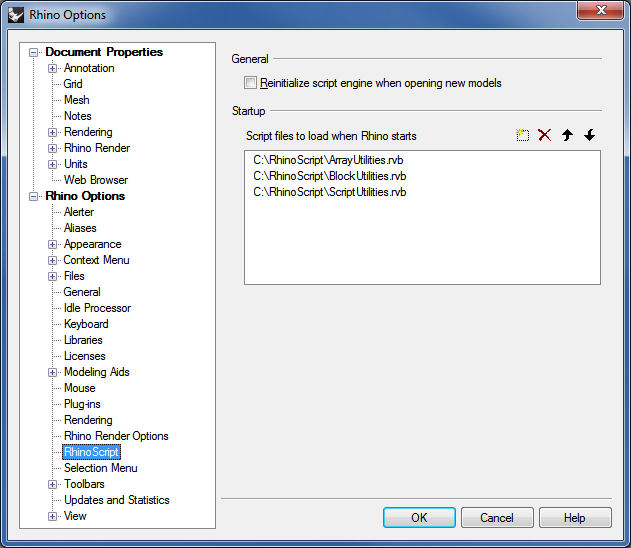Open the Aliases page

click(80, 228)
